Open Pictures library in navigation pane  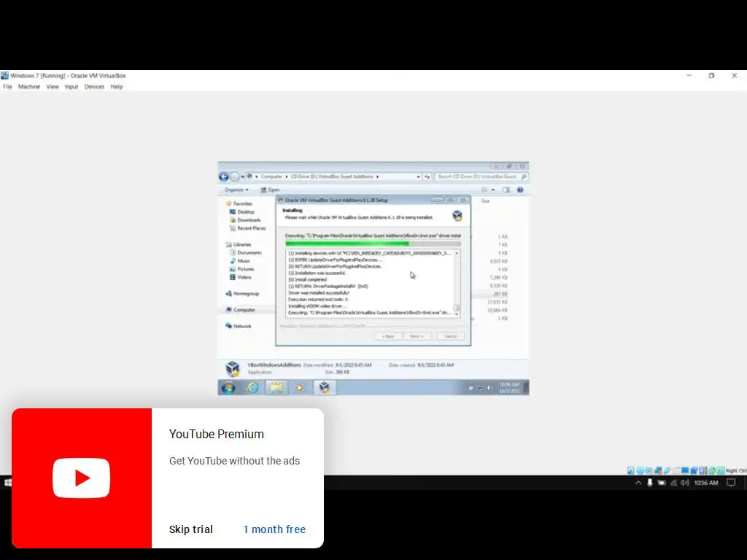coord(242,269)
